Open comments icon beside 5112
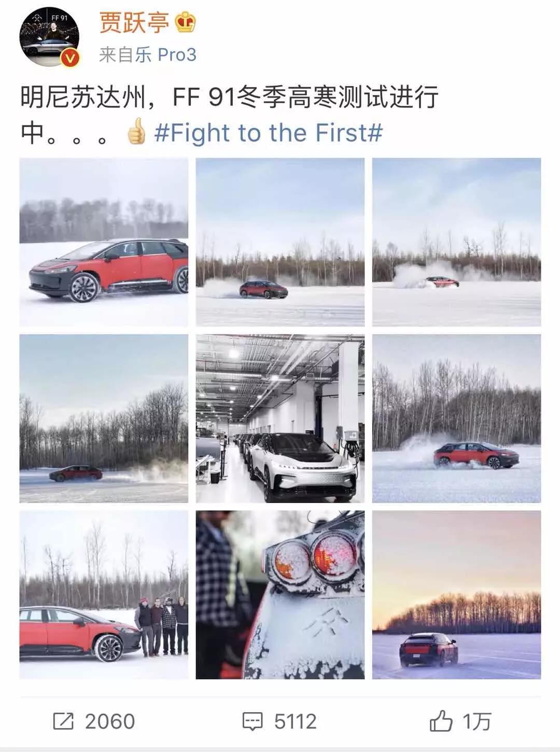The width and height of the screenshot is (560, 752). pos(253,721)
